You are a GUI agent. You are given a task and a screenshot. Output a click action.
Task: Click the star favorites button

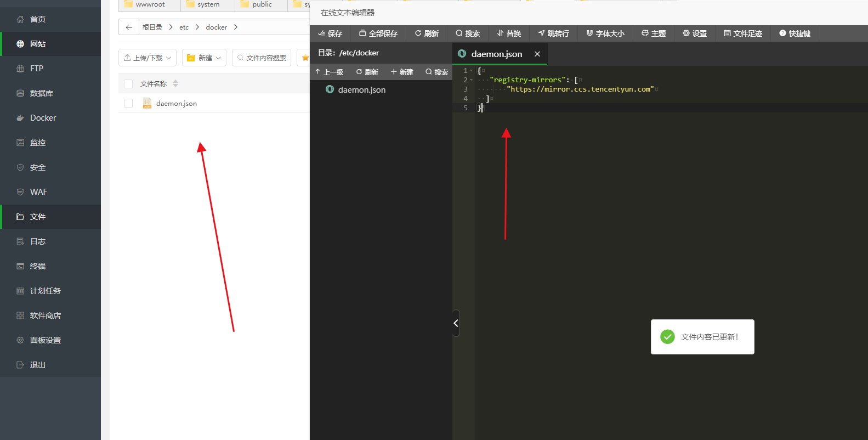click(x=305, y=58)
